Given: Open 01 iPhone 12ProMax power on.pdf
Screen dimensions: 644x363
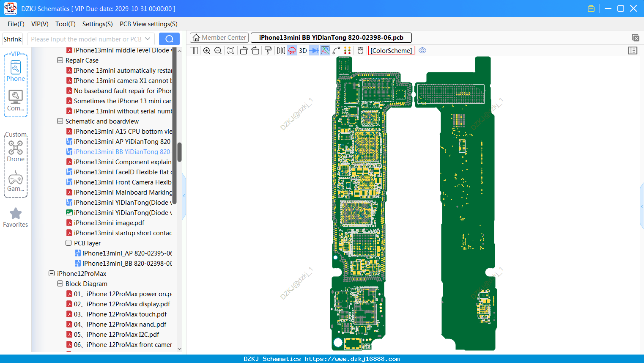Looking at the screenshot, I should [119, 294].
